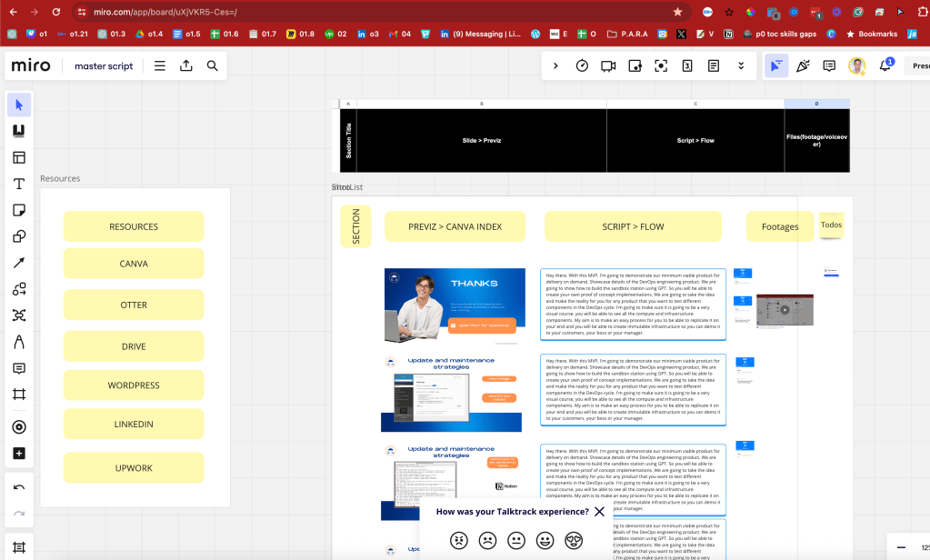Rate Talktrack with the grinning face
This screenshot has width=930, height=560.
545,540
